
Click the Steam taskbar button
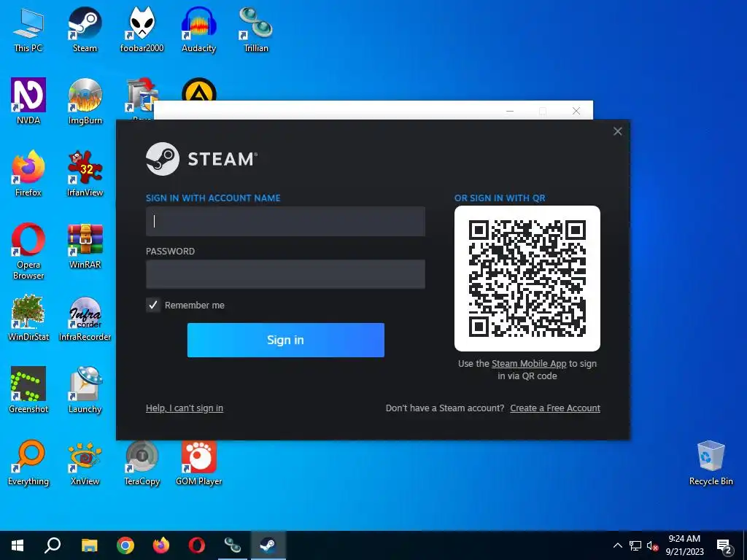pos(268,545)
